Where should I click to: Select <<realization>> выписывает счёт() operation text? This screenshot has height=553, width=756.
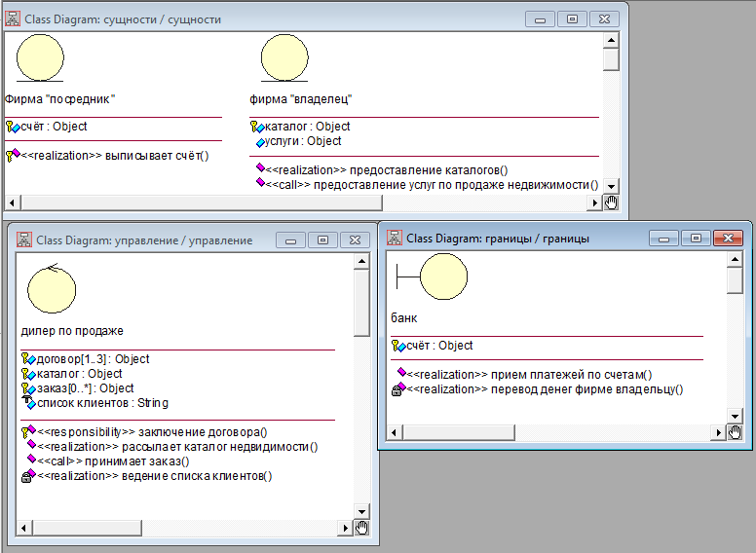coord(115,156)
